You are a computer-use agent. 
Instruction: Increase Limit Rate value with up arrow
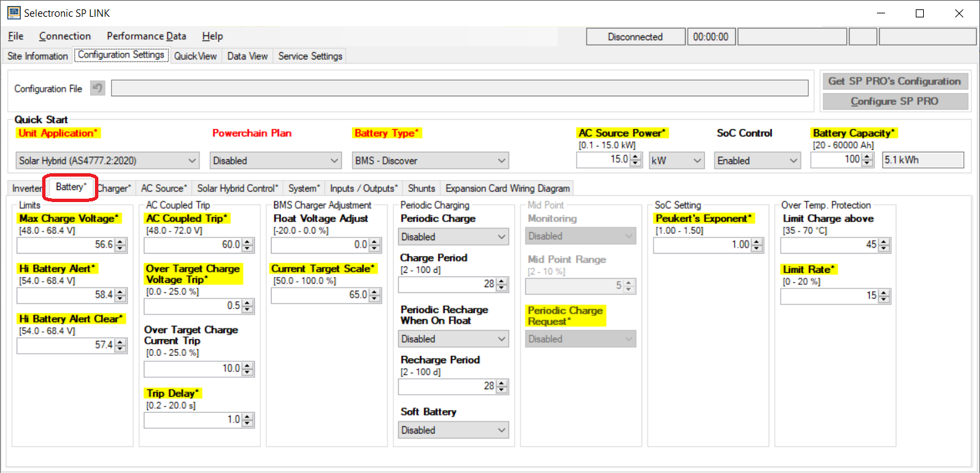(884, 292)
